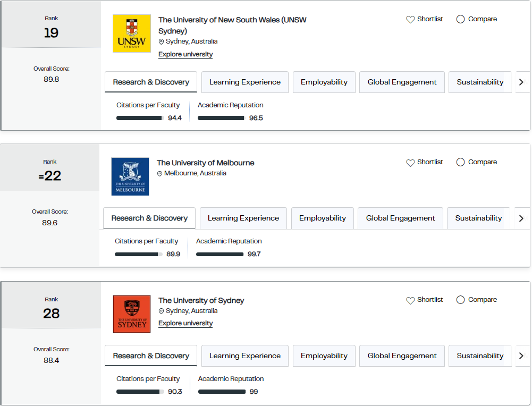The height and width of the screenshot is (406, 532).
Task: Click location pin icon for UNSW Sydney
Action: [x=161, y=42]
